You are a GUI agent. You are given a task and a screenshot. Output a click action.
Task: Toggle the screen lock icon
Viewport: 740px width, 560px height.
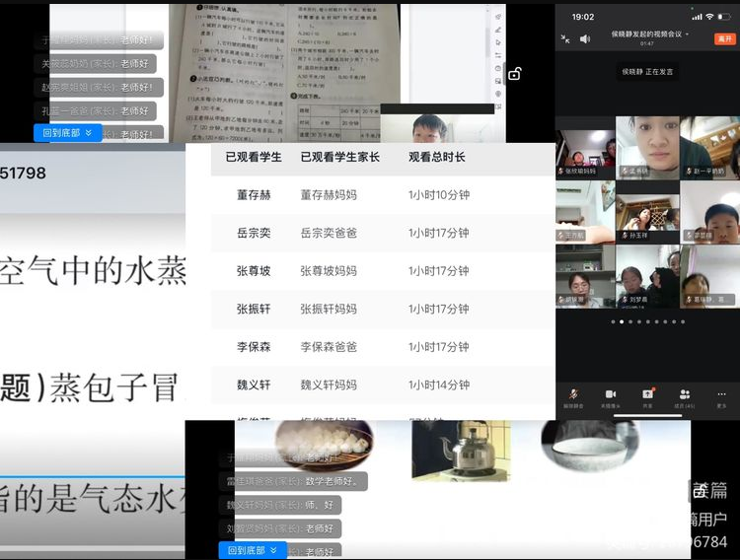click(x=514, y=74)
